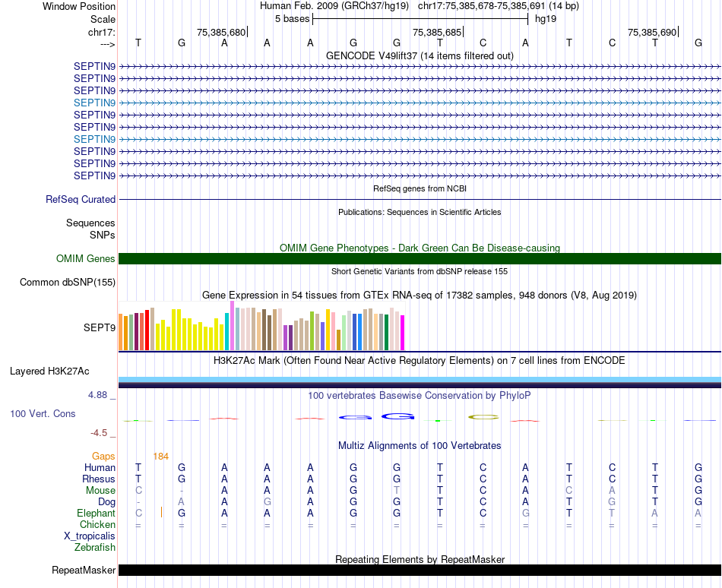Click the orange 184 gap count
Viewport: 722px width, 588px height.
pyautogui.click(x=160, y=457)
